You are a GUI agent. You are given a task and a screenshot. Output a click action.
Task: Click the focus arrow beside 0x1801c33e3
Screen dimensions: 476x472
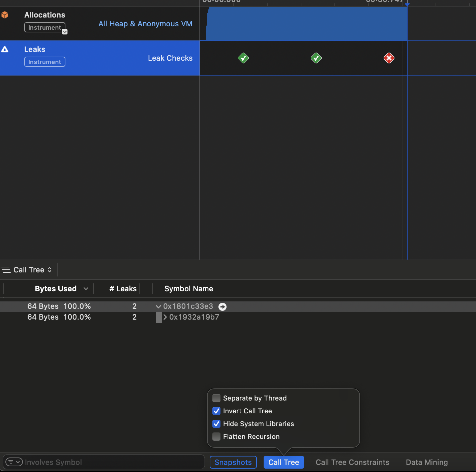point(222,306)
